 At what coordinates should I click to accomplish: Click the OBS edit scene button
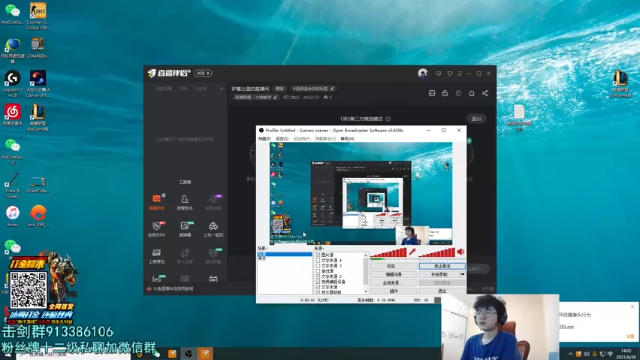click(393, 274)
